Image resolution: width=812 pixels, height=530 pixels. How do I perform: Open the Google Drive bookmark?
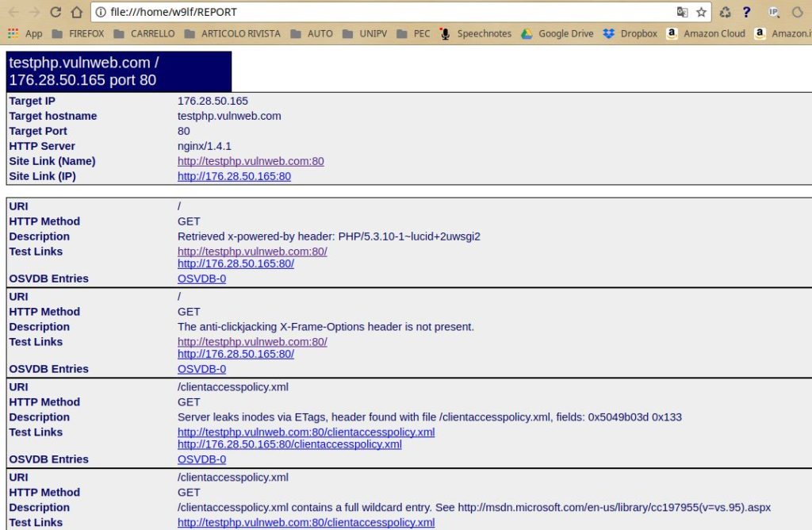click(557, 33)
